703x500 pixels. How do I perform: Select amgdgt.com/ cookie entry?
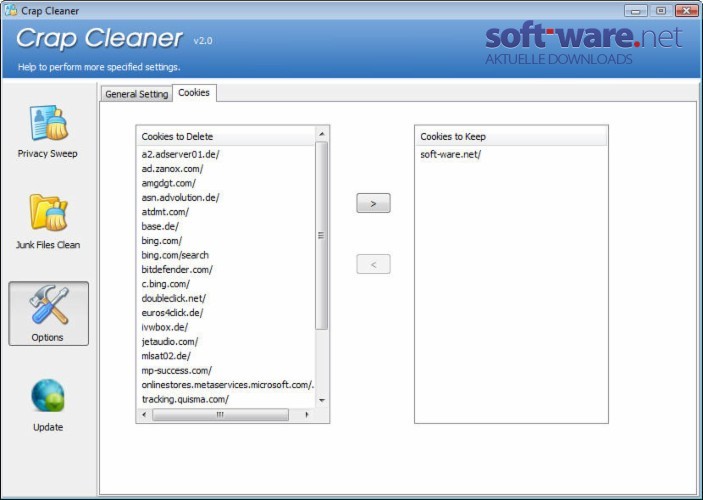169,183
